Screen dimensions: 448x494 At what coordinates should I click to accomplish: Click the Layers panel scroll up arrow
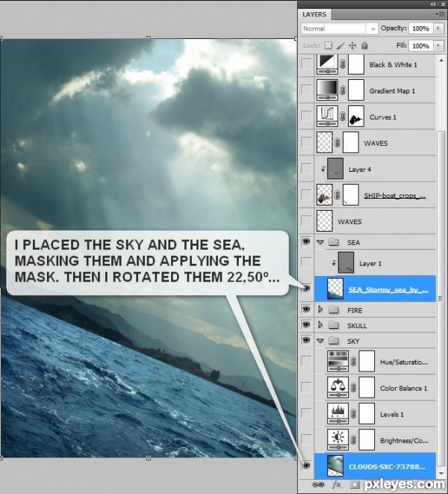tap(441, 61)
